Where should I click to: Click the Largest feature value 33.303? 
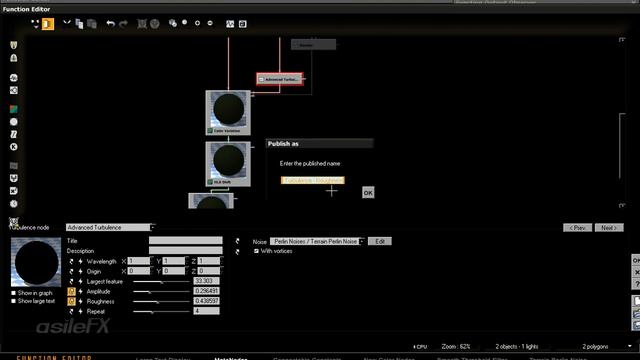click(x=206, y=281)
